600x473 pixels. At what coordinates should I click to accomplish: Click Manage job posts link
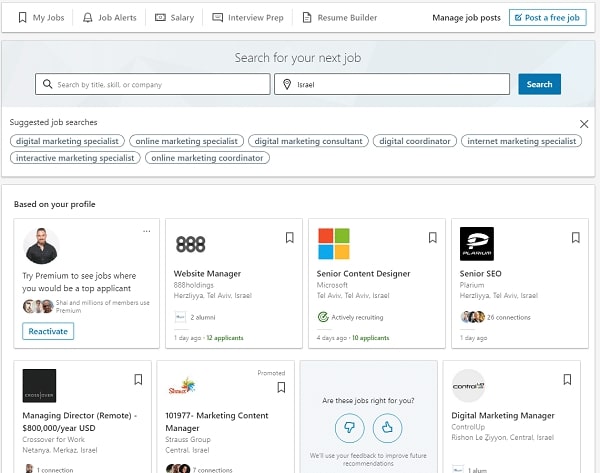[466, 18]
